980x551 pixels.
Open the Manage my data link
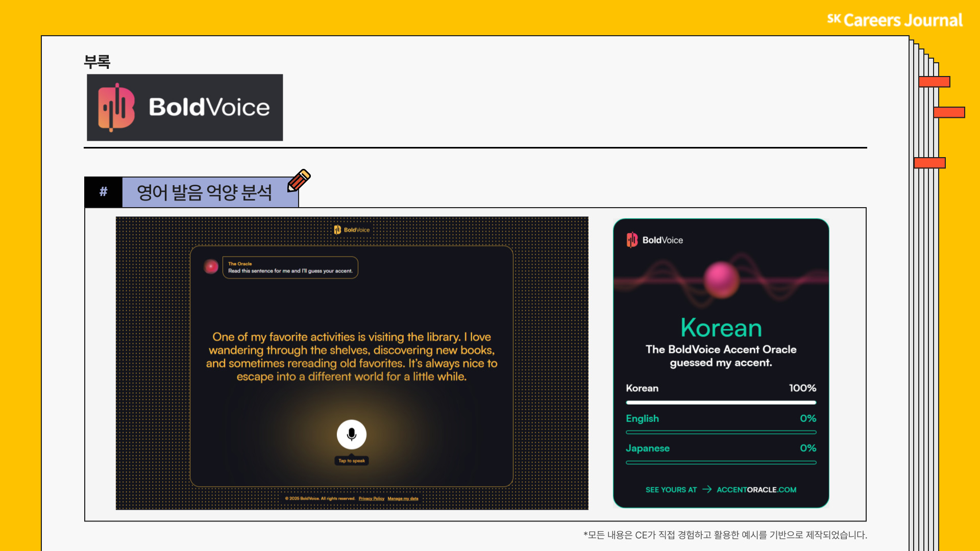pos(403,498)
